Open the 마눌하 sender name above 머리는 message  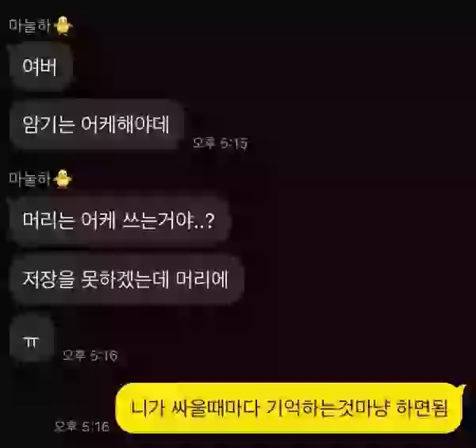pyautogui.click(x=30, y=178)
